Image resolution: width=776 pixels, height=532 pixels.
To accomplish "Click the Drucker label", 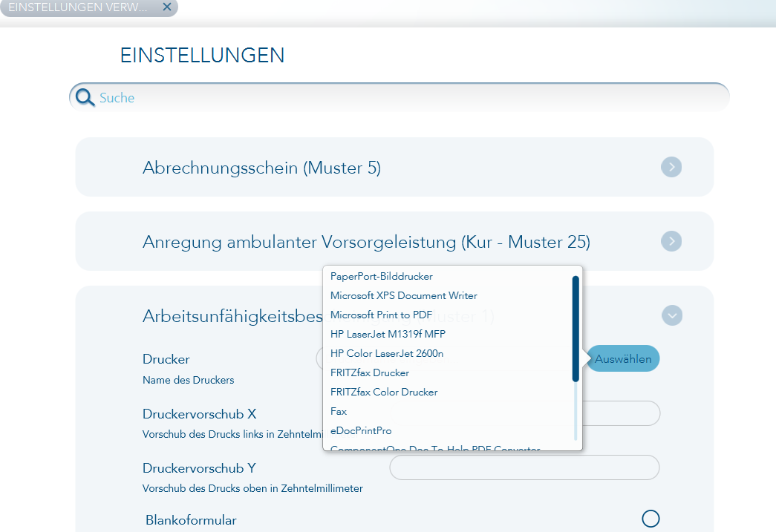I will [x=166, y=359].
